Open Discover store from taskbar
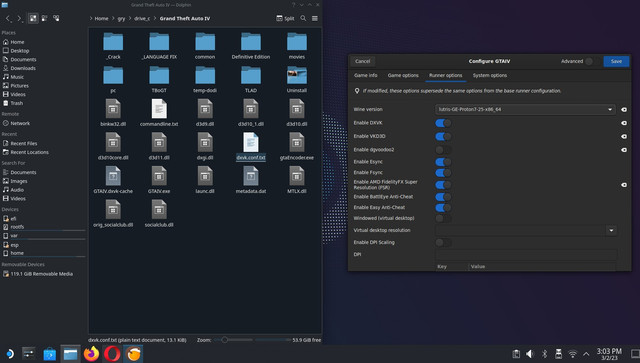Image resolution: width=640 pixels, height=363 pixels. (x=49, y=354)
